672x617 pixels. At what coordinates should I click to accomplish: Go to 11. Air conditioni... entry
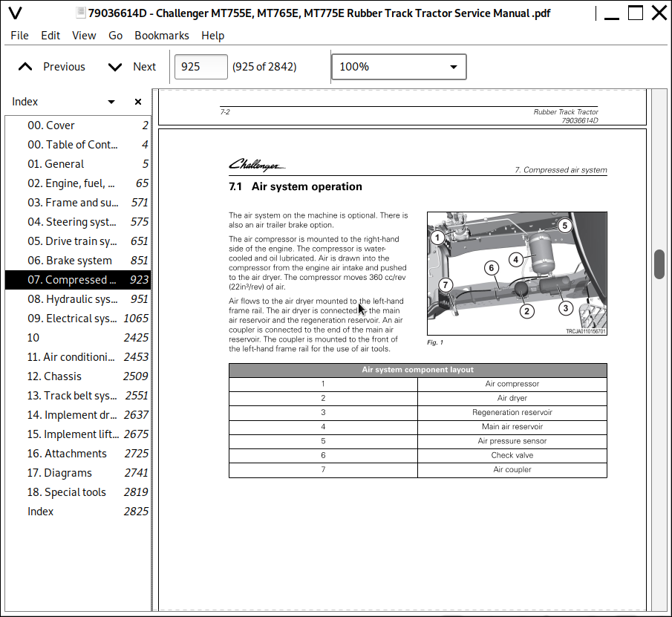[x=78, y=357]
